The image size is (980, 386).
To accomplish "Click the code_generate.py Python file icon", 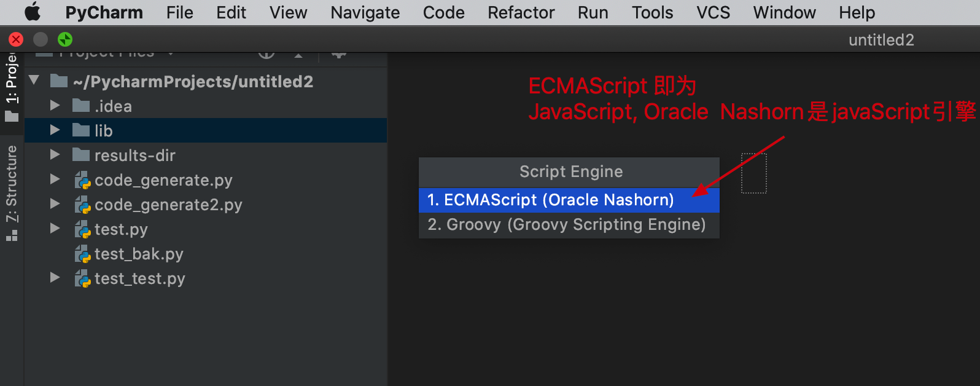I will pos(82,180).
